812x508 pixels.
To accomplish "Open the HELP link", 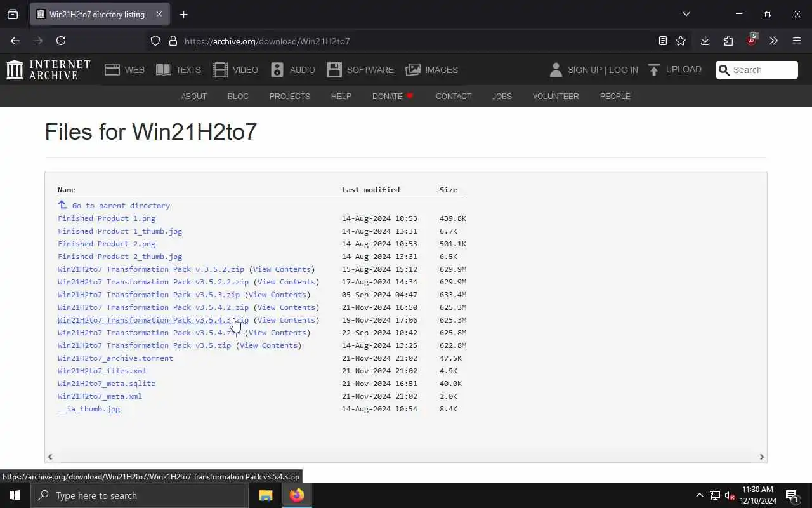I will 341,97.
